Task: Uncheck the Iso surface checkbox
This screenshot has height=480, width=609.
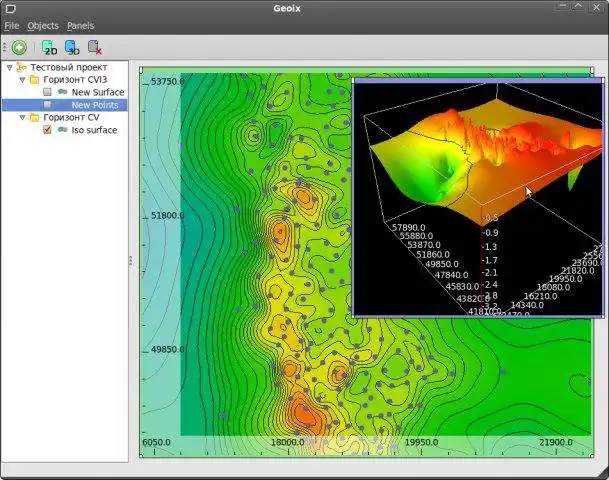Action: [x=47, y=130]
